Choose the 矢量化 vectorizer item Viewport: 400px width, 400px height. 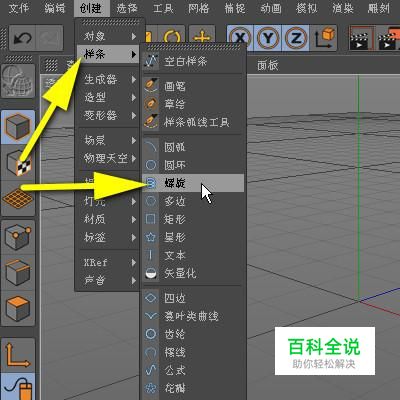point(193,273)
